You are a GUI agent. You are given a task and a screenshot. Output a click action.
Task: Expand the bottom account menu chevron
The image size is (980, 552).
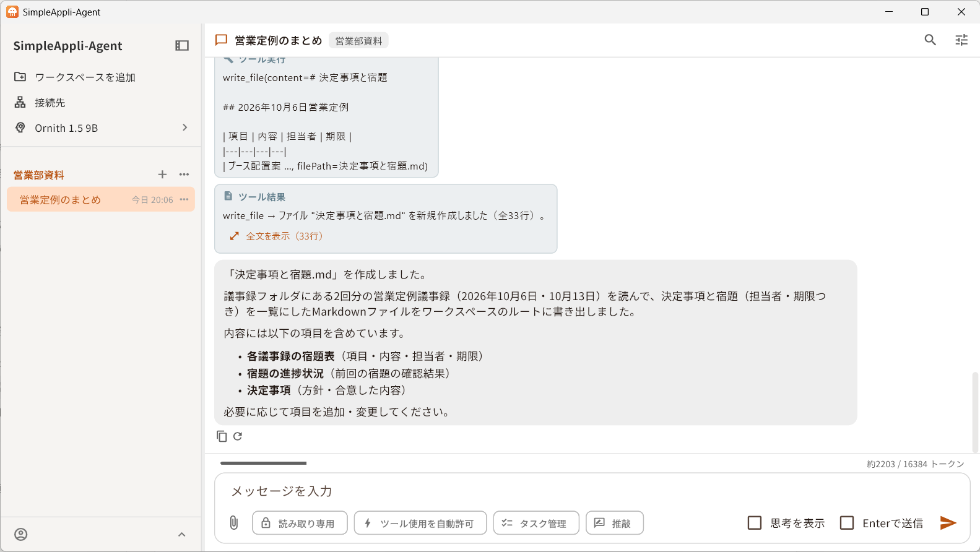click(x=181, y=534)
